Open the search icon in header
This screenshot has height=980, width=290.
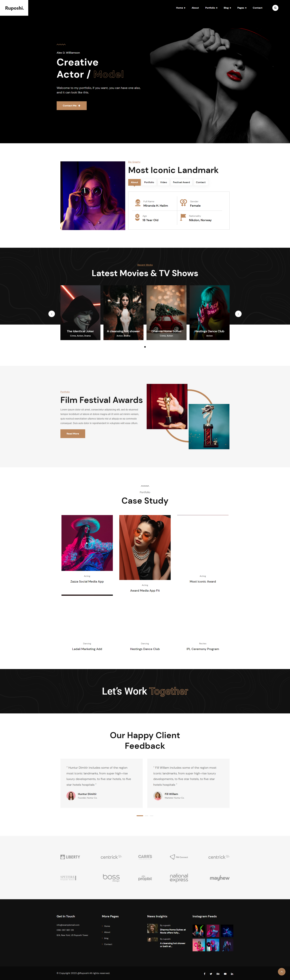pyautogui.click(x=275, y=8)
